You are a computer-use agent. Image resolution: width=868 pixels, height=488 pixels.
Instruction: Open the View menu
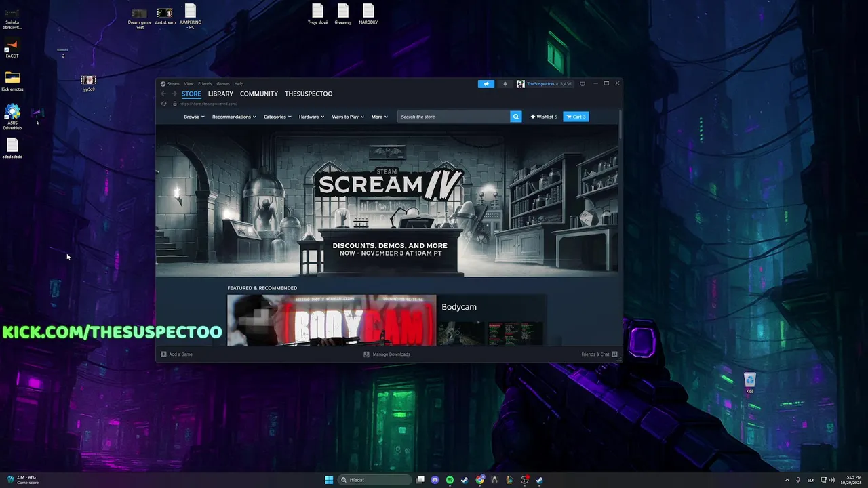click(x=189, y=84)
